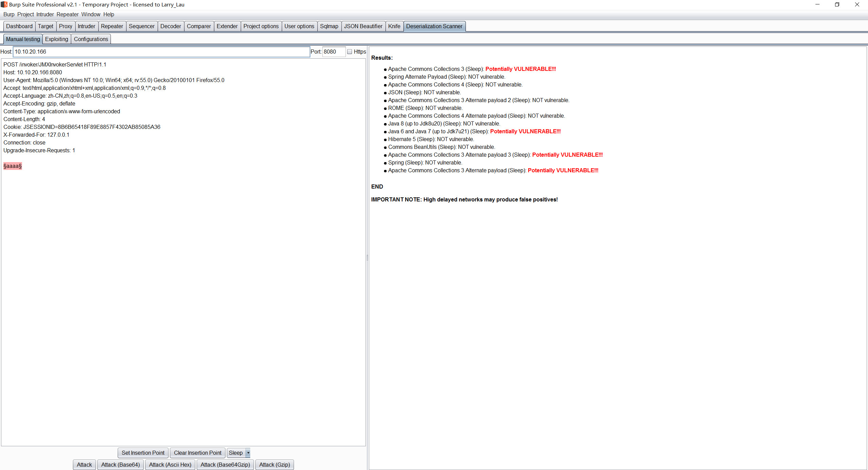Maximize or restore the Burp Suite window
Screen dimensions: 868x470
tap(837, 4)
